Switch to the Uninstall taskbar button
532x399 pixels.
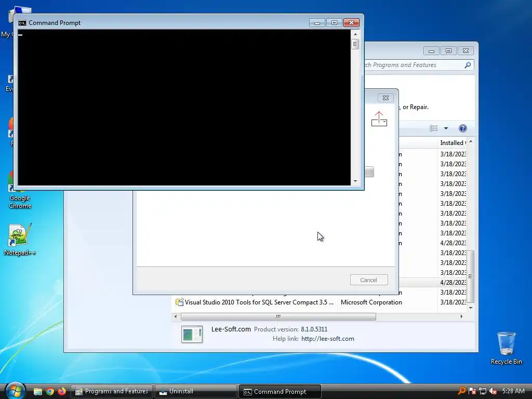[196, 392]
